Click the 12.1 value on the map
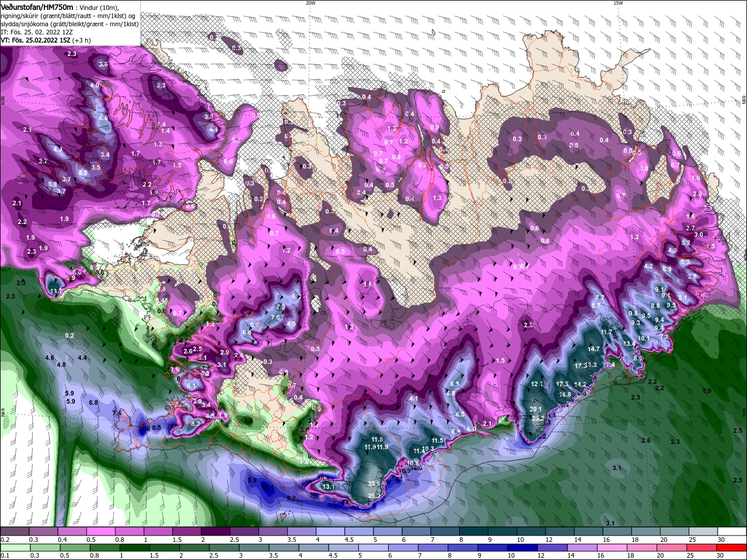This screenshot has height=560, width=747. point(537,384)
